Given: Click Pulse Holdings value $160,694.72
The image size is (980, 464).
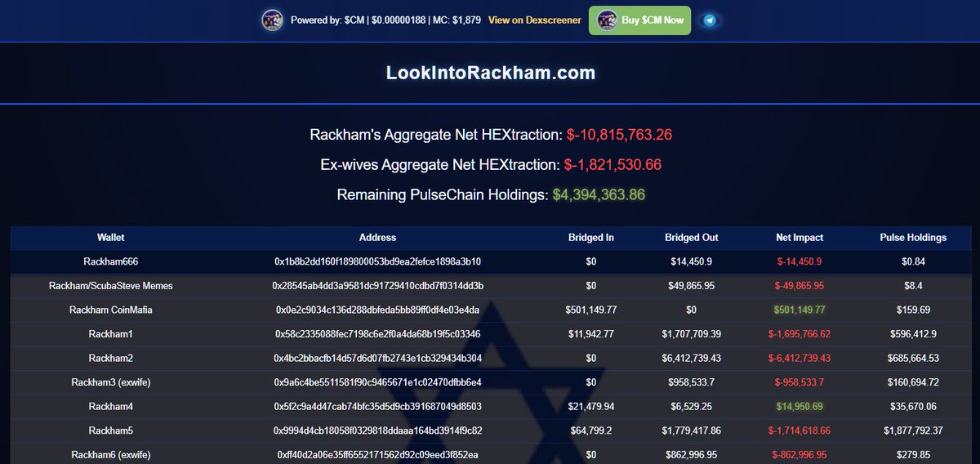Looking at the screenshot, I should 913,382.
